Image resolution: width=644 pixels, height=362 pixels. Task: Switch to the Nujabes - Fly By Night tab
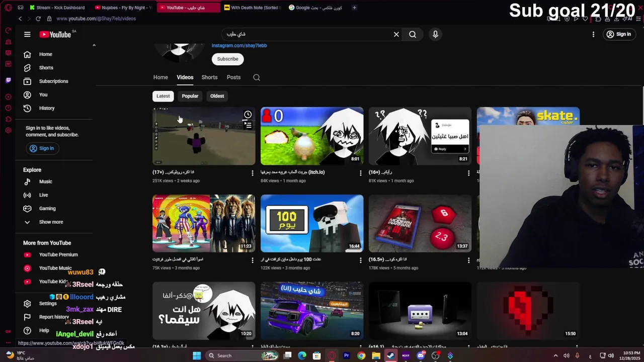click(124, 8)
